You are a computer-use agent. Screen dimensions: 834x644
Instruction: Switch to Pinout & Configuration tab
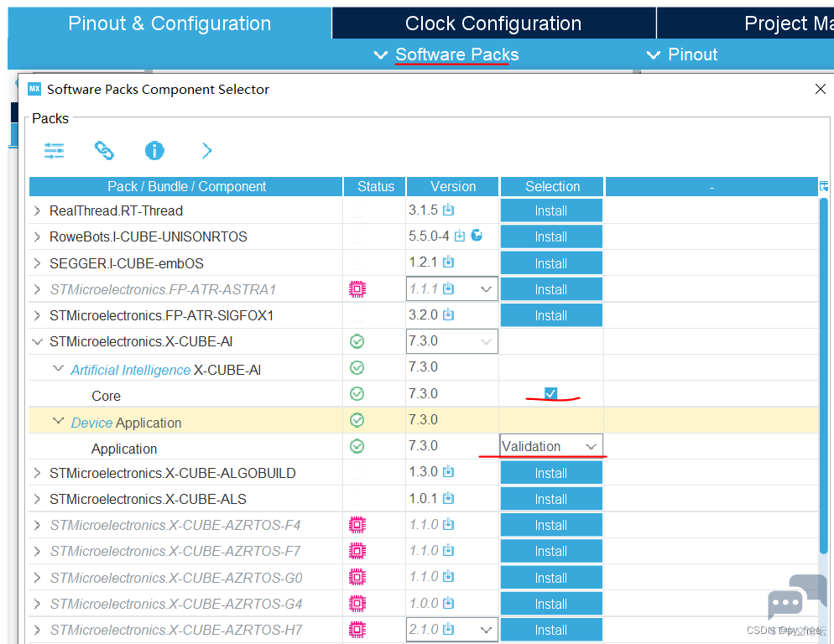[169, 23]
